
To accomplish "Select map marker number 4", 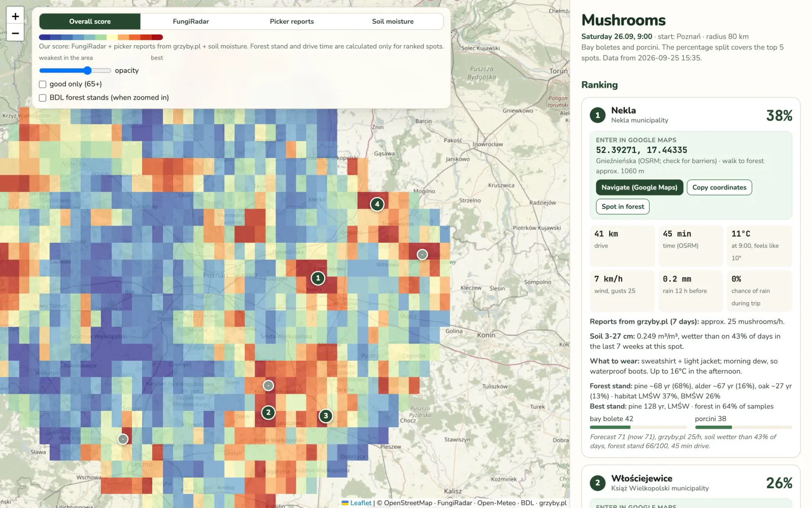I will [377, 204].
